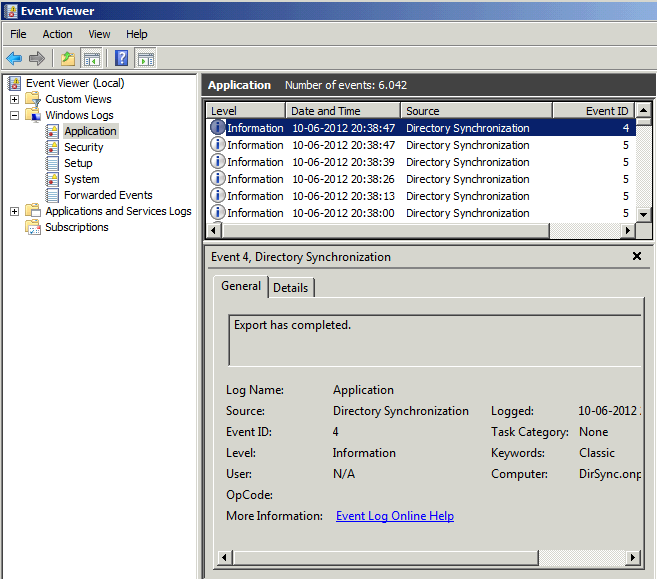Click detail pane scroll-right arrow

(x=633, y=558)
